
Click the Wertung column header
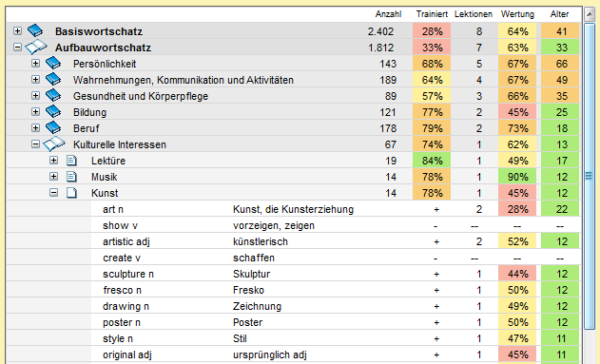(x=517, y=14)
